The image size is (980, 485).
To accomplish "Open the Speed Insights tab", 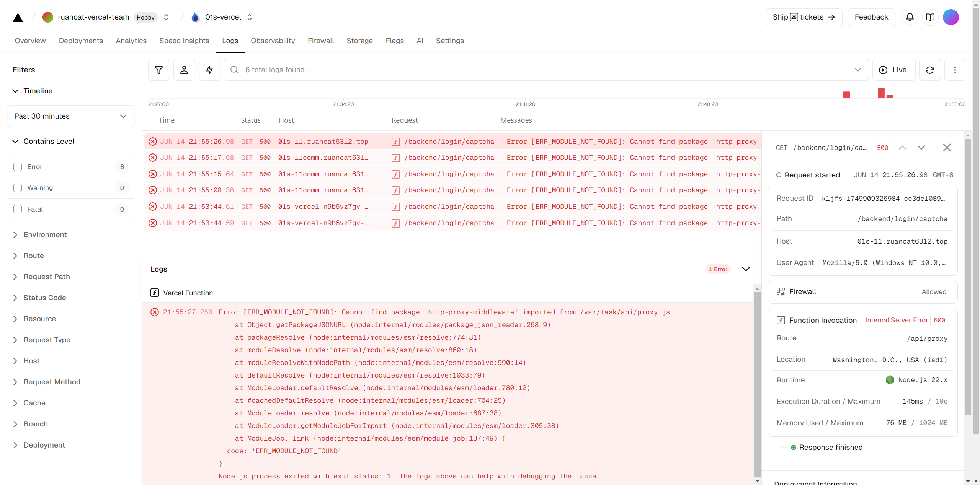I will pos(184,41).
